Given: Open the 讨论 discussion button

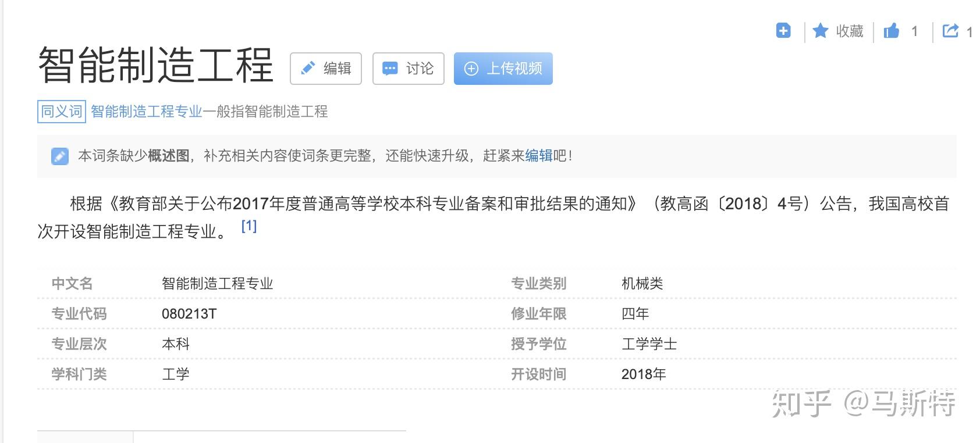Looking at the screenshot, I should click(x=409, y=69).
